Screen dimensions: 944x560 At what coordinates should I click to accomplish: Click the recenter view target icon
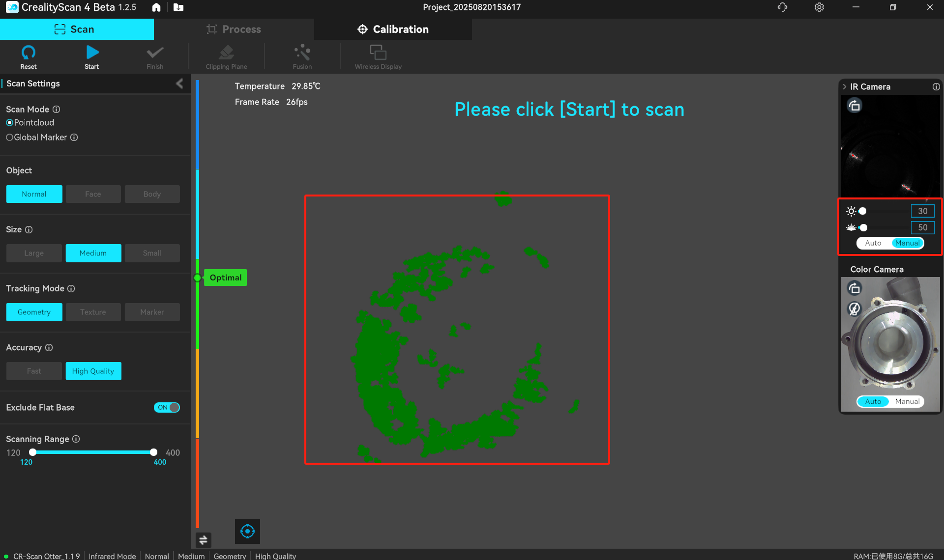point(247,531)
